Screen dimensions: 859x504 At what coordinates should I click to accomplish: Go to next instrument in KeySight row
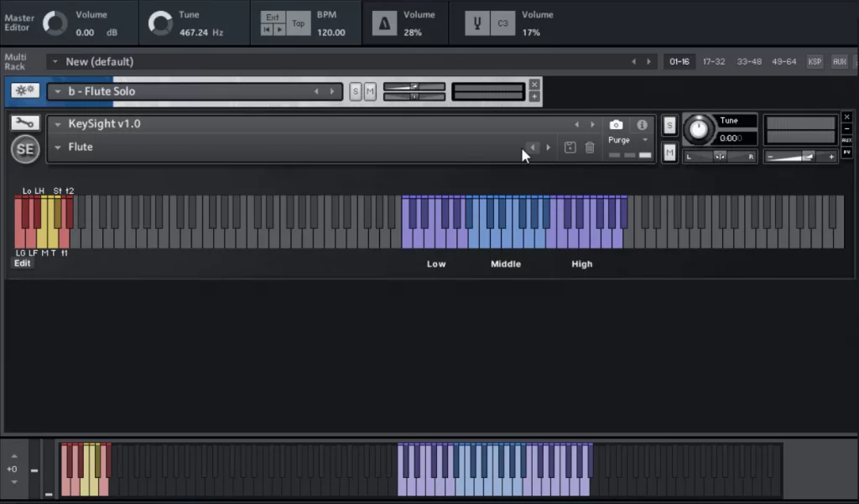tap(592, 125)
